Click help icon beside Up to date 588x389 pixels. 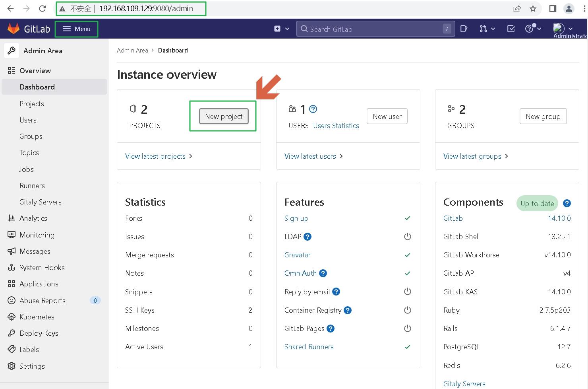point(567,203)
